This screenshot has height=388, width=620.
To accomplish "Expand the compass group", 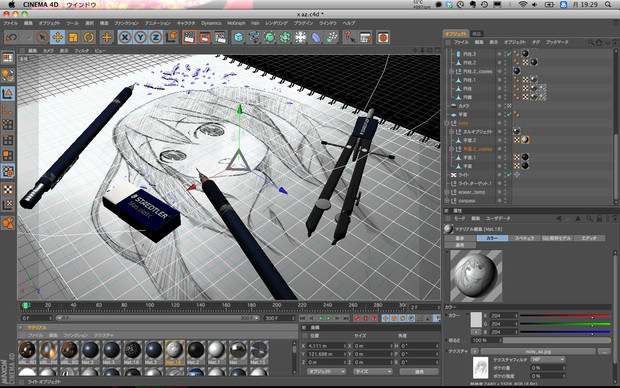I will [447, 201].
